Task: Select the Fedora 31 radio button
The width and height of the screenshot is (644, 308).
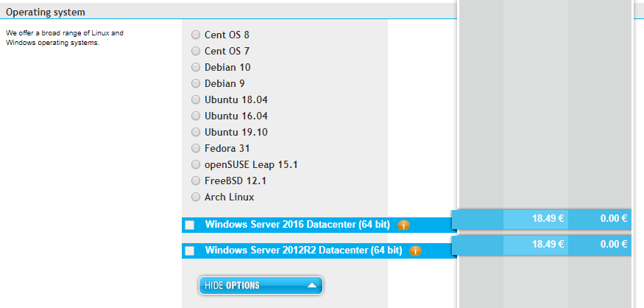Action: [196, 148]
